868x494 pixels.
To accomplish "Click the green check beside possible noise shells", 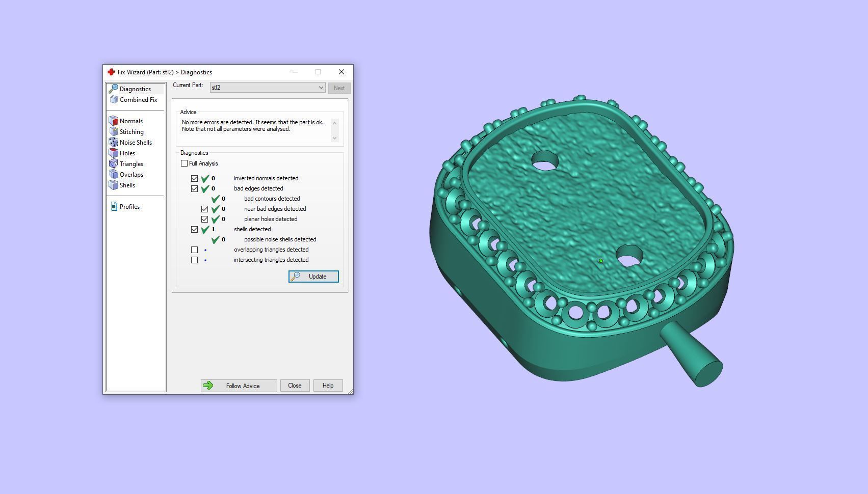I will (216, 239).
